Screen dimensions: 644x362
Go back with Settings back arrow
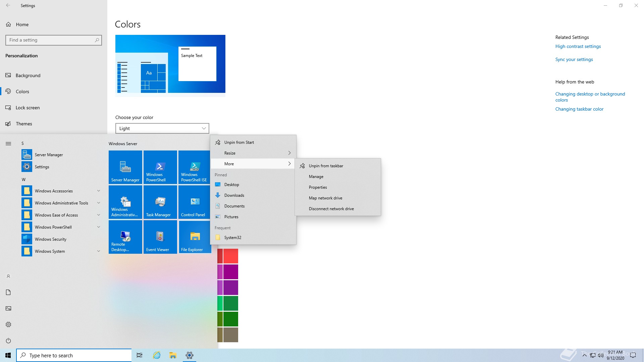pyautogui.click(x=8, y=5)
